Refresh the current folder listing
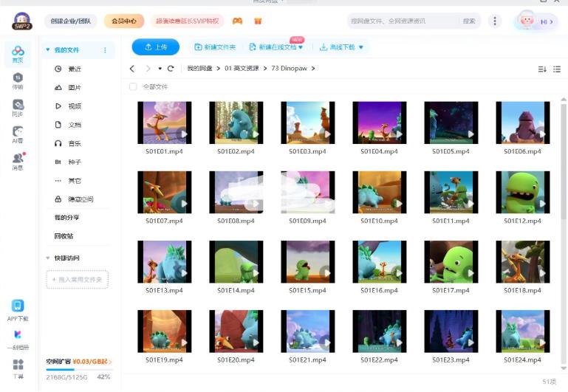 171,69
